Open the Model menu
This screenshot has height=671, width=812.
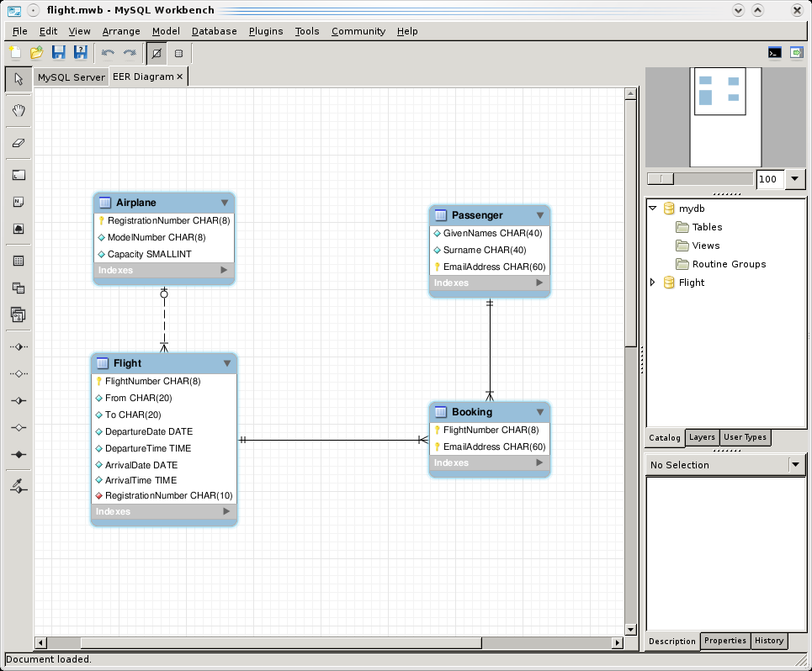point(166,31)
